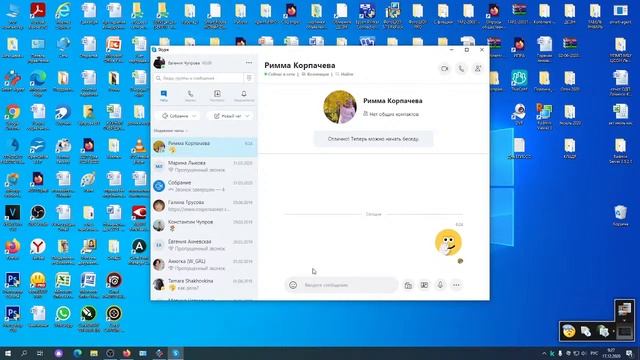Open Римма Корпачева's large profile picture

point(340,107)
